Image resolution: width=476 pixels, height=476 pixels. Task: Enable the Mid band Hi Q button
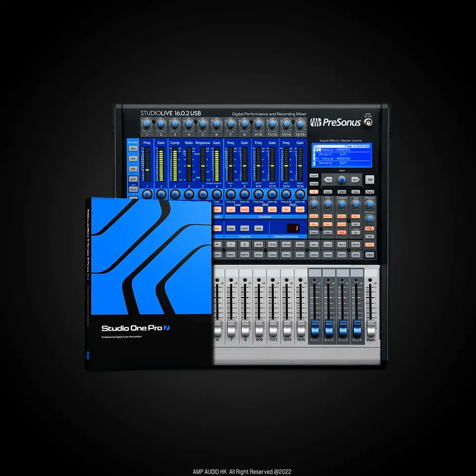point(272,209)
